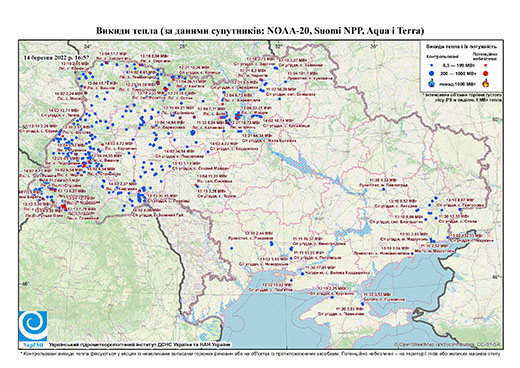Select the large blue circle legend symbol

[432, 73]
